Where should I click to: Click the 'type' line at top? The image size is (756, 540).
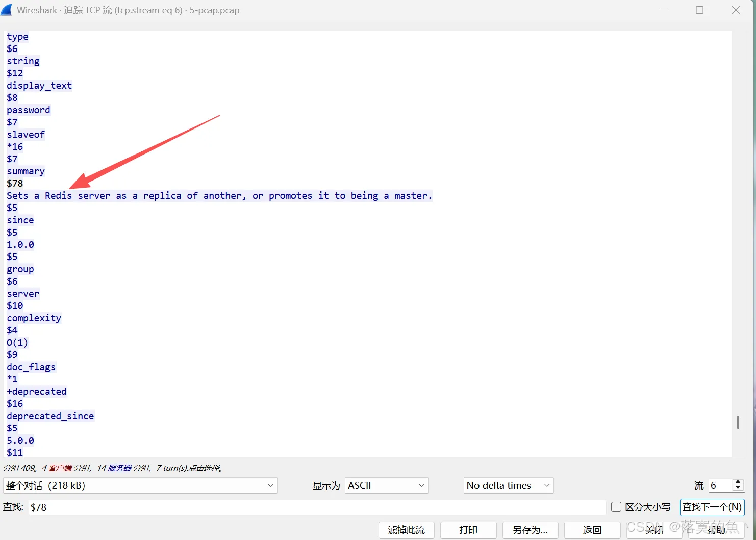click(17, 37)
